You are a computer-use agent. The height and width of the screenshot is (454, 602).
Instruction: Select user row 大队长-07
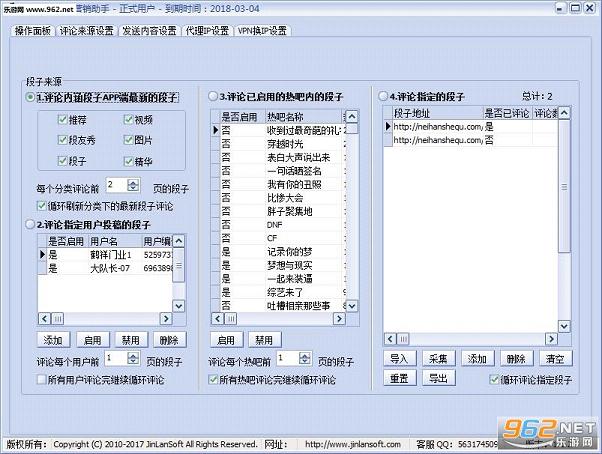(x=106, y=268)
